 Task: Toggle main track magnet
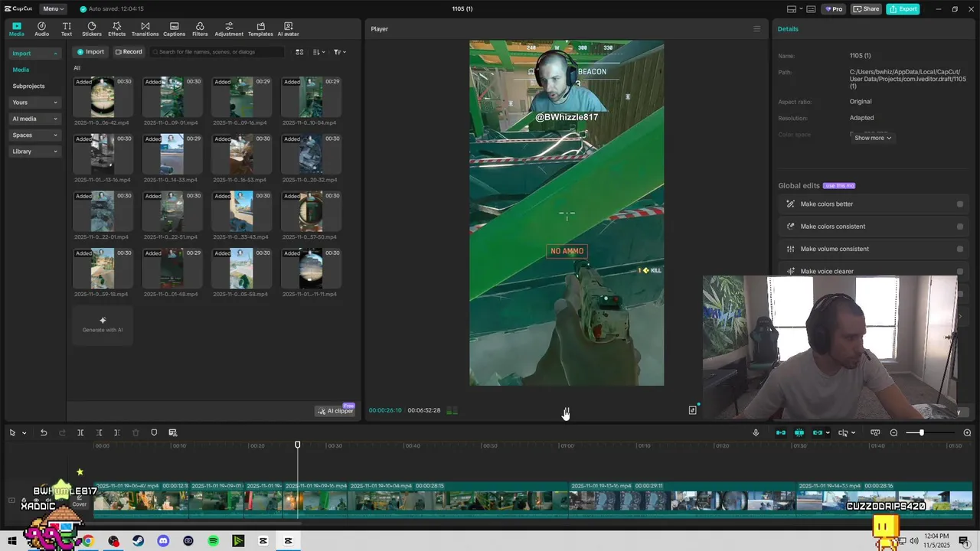pyautogui.click(x=781, y=432)
